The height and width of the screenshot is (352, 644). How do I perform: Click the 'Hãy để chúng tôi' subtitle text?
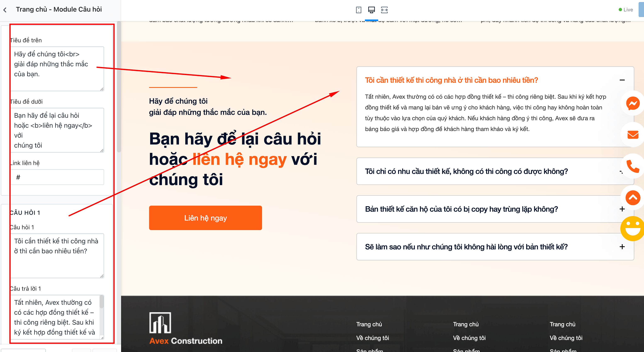[x=178, y=101]
